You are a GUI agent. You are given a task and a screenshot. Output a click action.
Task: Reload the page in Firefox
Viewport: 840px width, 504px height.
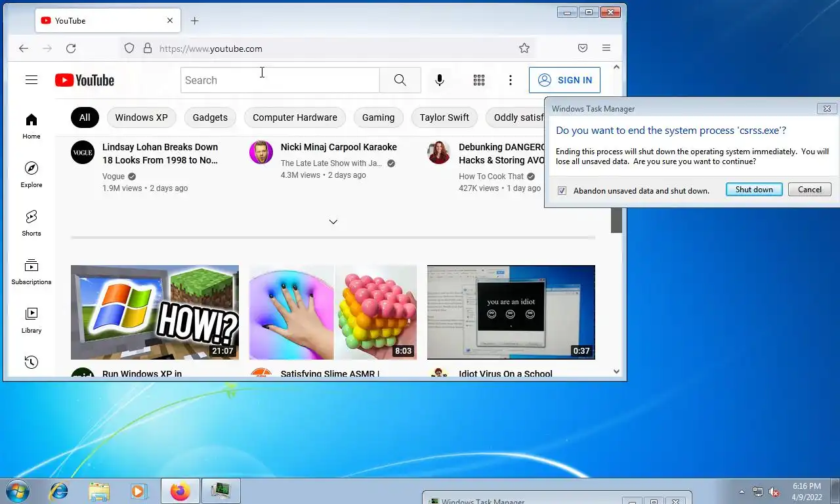71,49
